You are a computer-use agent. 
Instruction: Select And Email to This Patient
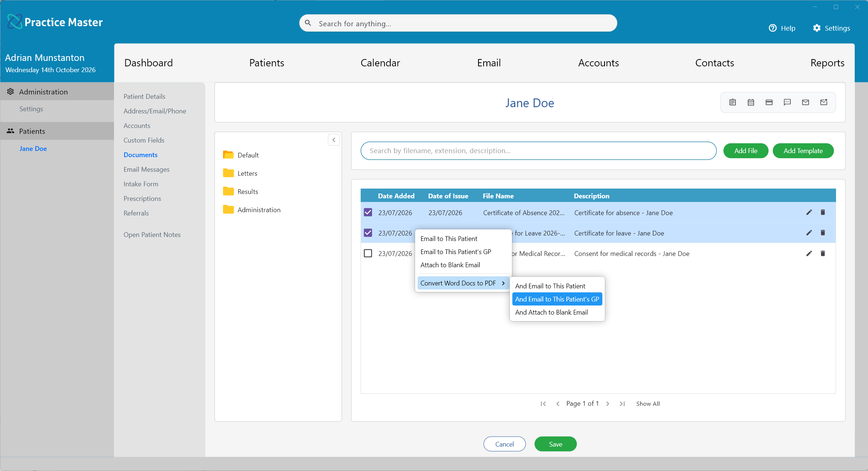click(557, 286)
